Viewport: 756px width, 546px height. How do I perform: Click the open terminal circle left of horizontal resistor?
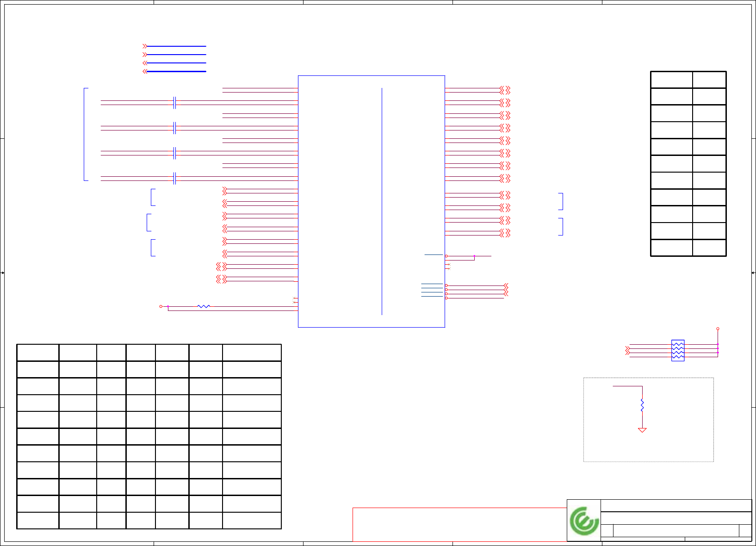161,306
